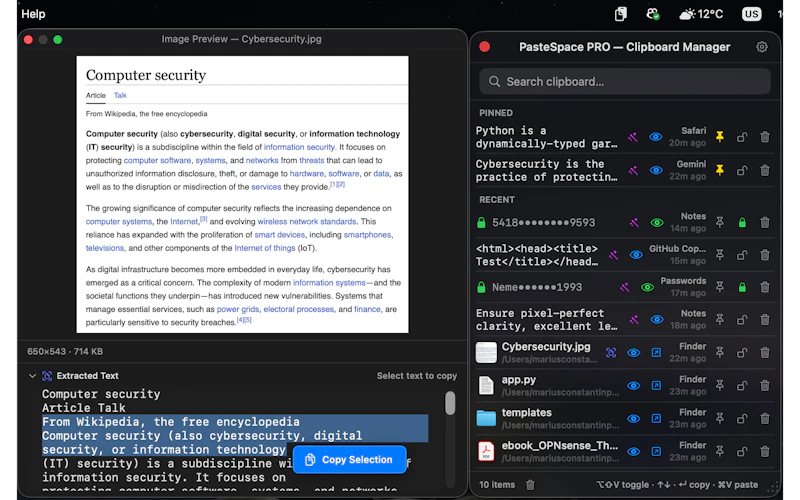Open the Cybersecurity.jpg thumbnail in the clipboard list
800x500 pixels.
(x=486, y=353)
